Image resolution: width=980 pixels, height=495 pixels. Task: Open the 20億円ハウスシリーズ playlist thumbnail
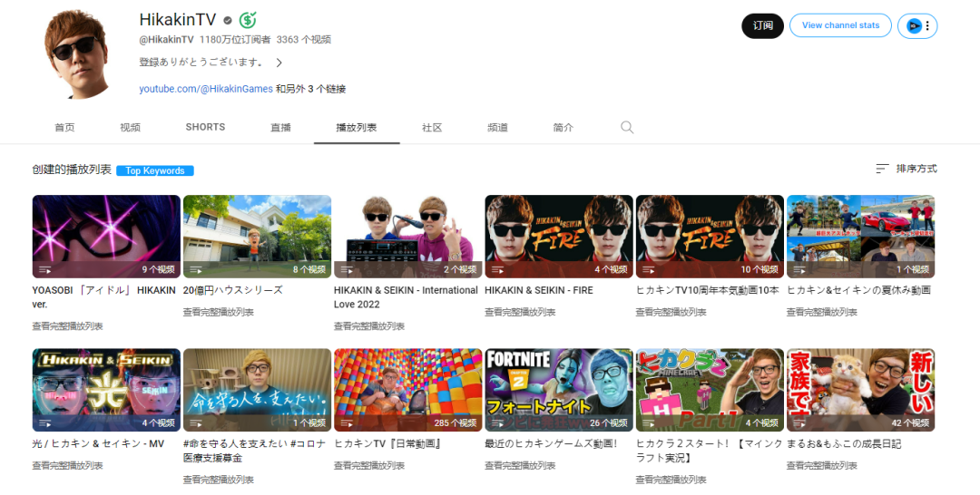pos(257,237)
